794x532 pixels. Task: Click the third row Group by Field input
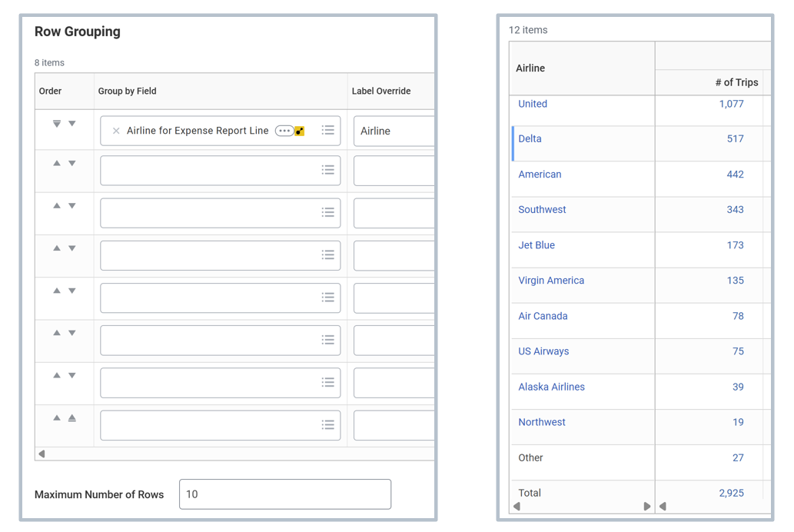(x=221, y=213)
